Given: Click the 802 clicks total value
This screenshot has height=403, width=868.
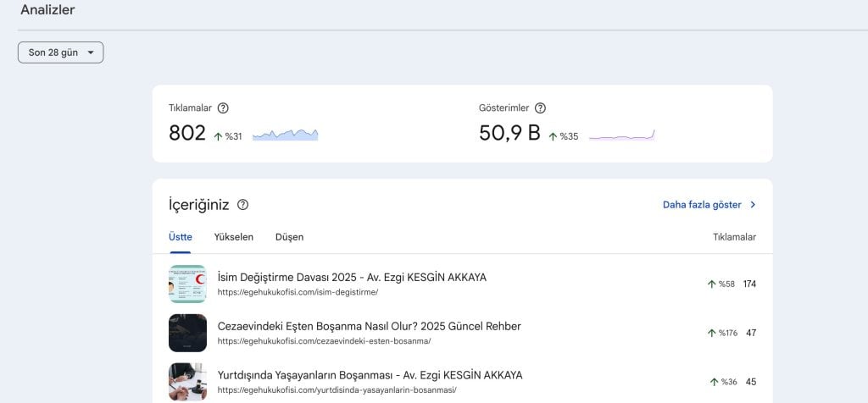Looking at the screenshot, I should pos(187,133).
